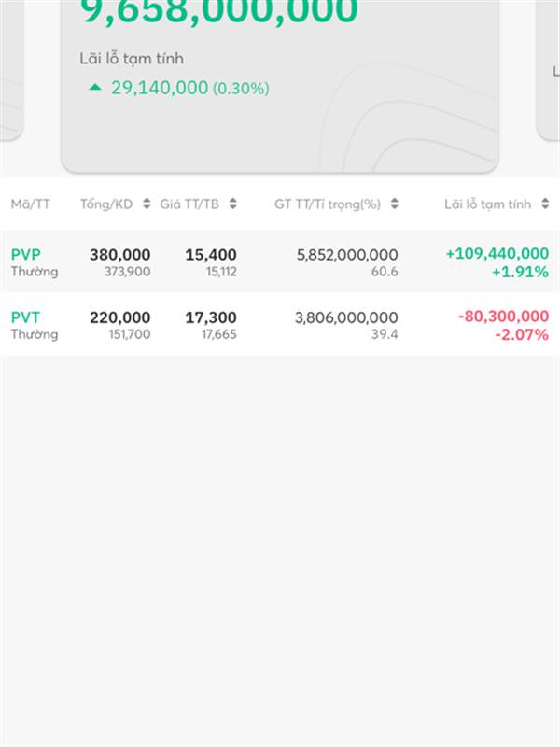The height and width of the screenshot is (747, 560).
Task: Click the sort arrows beside GT TT/Tỉ trọng(%)
Action: [x=395, y=204]
